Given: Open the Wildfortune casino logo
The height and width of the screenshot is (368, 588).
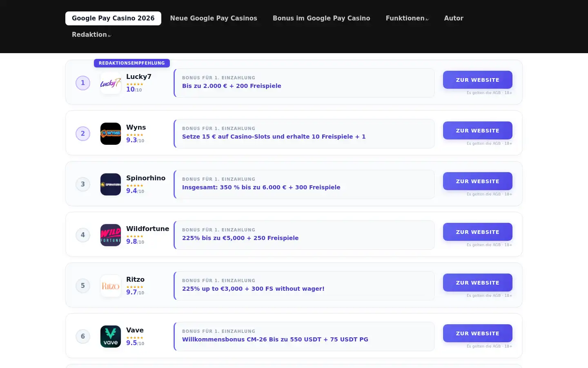Looking at the screenshot, I should tap(111, 235).
